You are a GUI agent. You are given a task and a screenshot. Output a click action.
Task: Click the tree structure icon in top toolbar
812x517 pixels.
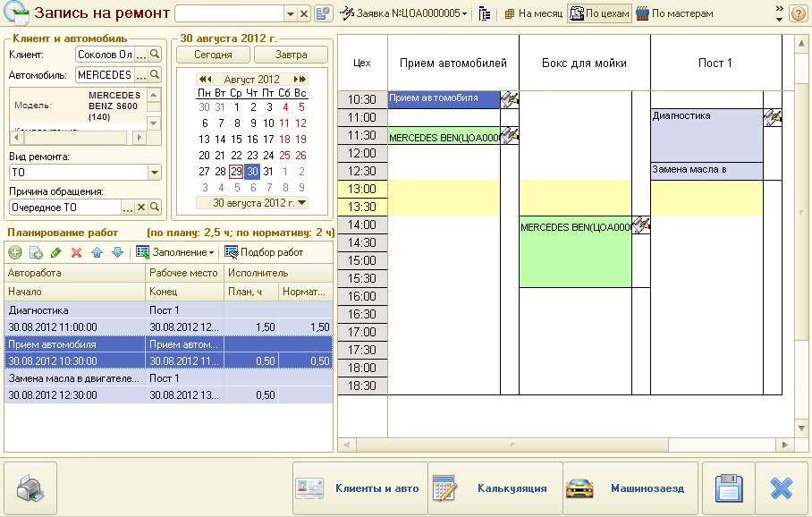click(x=484, y=13)
